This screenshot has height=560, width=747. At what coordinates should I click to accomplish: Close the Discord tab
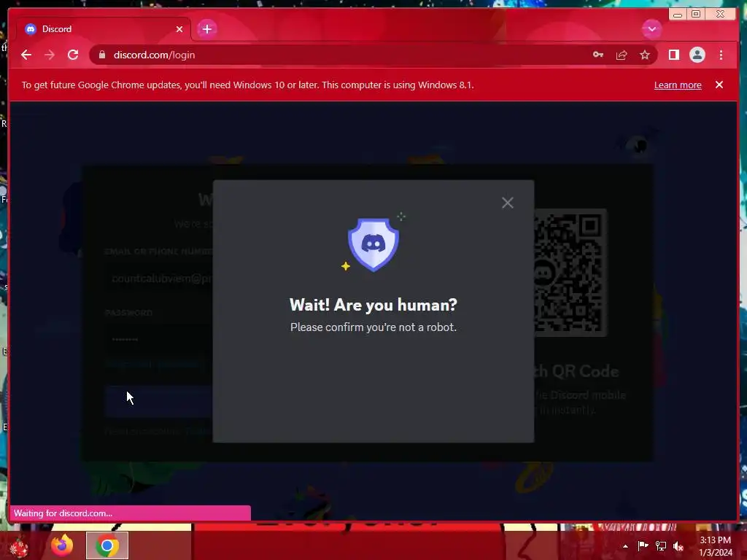(x=179, y=29)
